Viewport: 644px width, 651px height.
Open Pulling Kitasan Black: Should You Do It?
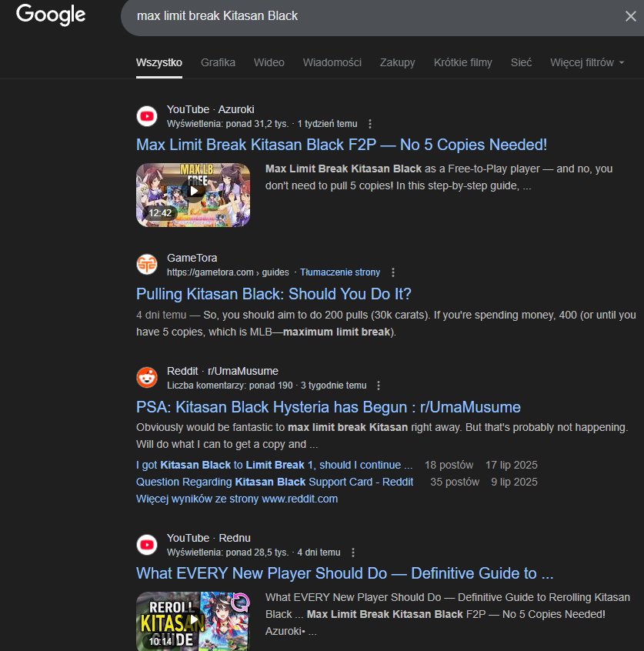click(x=274, y=294)
